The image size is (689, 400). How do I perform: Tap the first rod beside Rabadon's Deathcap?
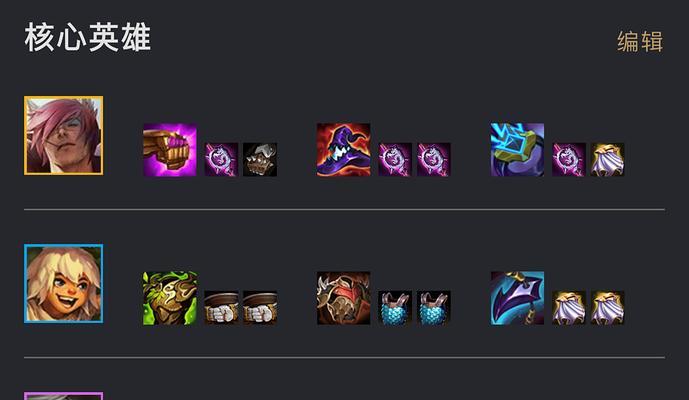395,159
